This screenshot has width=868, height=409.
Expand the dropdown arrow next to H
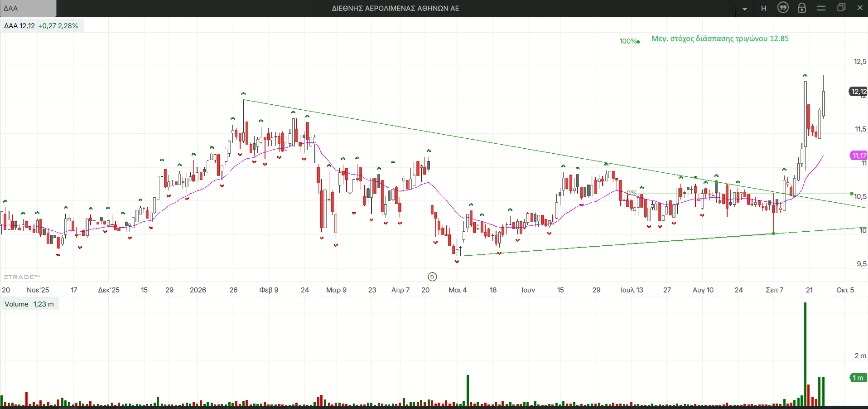coord(745,9)
